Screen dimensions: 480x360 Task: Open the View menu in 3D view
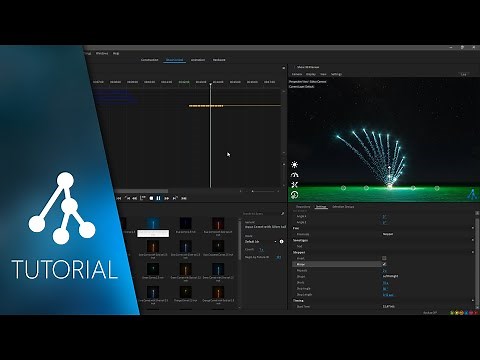point(323,74)
